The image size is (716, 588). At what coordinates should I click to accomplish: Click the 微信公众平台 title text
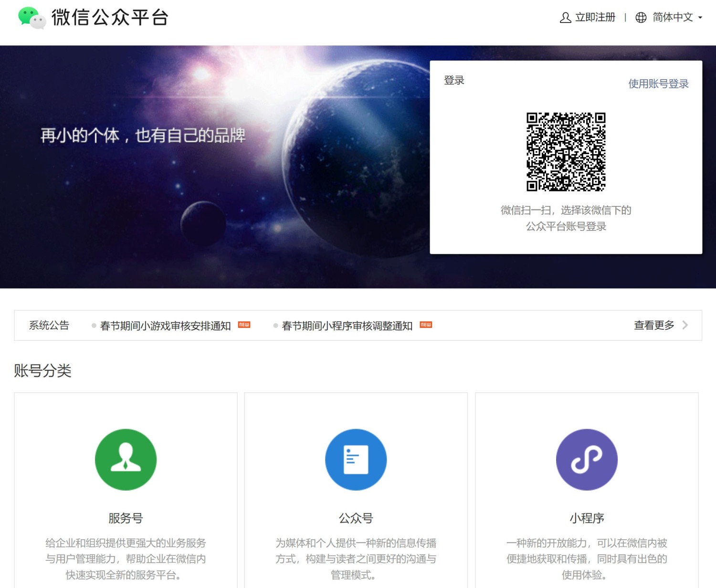(x=110, y=18)
